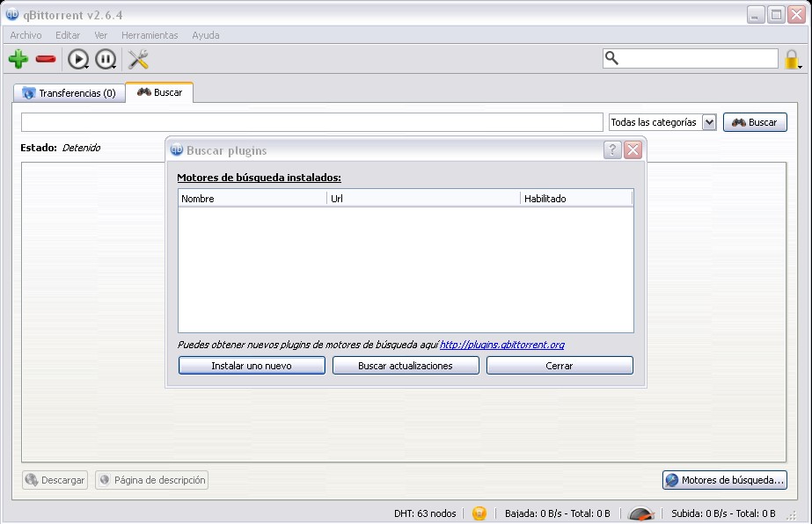Click the Buscar button beside category dropdown
812x524 pixels.
click(755, 122)
